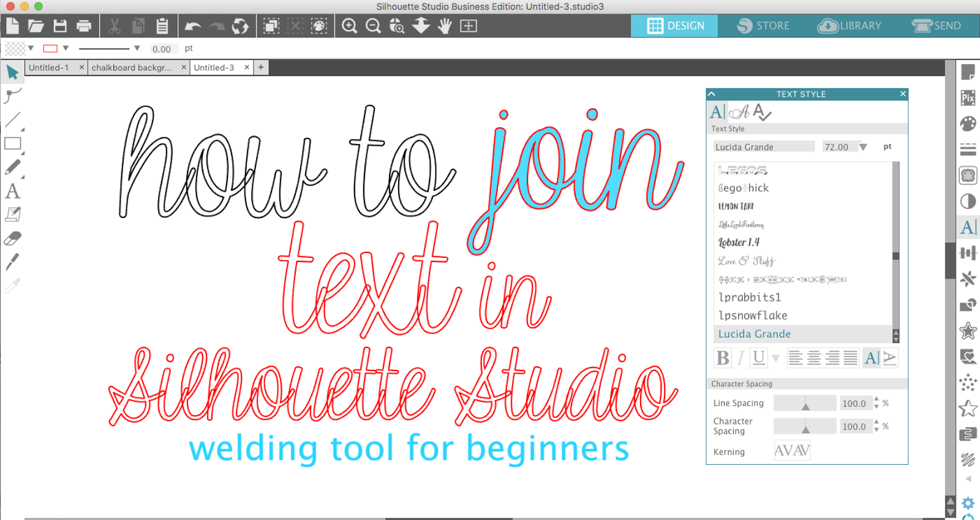Click the Zoom Out magnifier
980x520 pixels.
click(373, 26)
